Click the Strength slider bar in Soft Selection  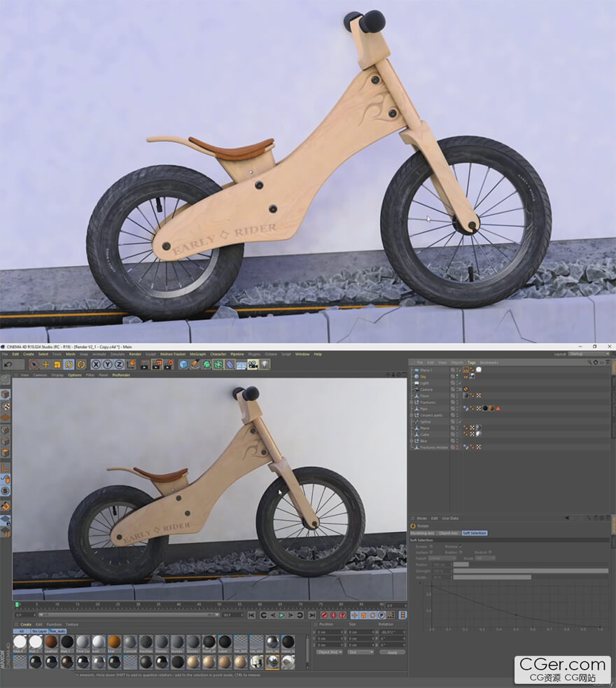(531, 571)
